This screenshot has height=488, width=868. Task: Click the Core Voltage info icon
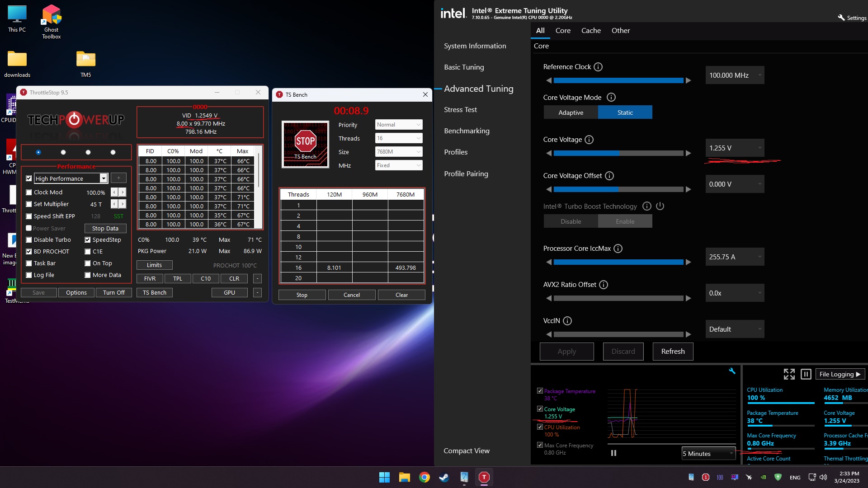click(x=589, y=140)
